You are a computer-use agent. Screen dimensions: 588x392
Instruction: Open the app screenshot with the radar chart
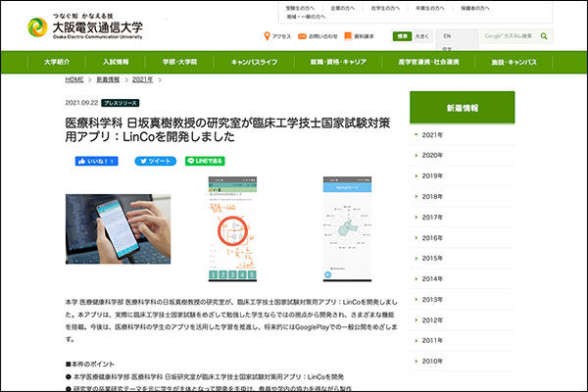pos(347,228)
